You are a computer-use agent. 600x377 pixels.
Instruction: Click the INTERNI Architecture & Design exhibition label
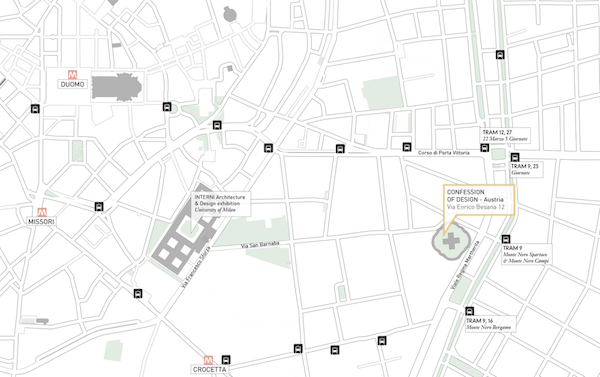(x=221, y=204)
